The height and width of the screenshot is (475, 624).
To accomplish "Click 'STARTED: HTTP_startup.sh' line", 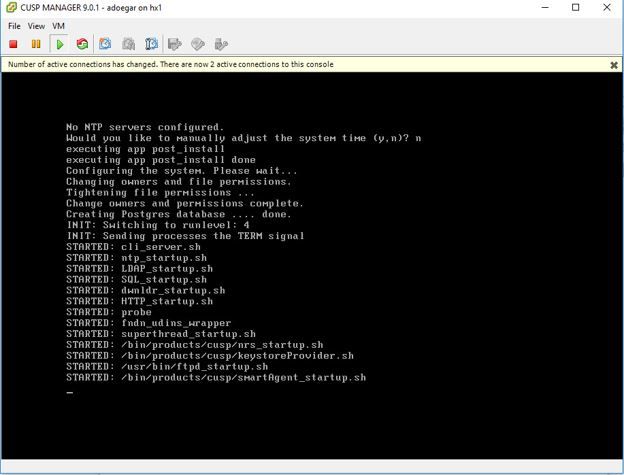I will coord(140,301).
